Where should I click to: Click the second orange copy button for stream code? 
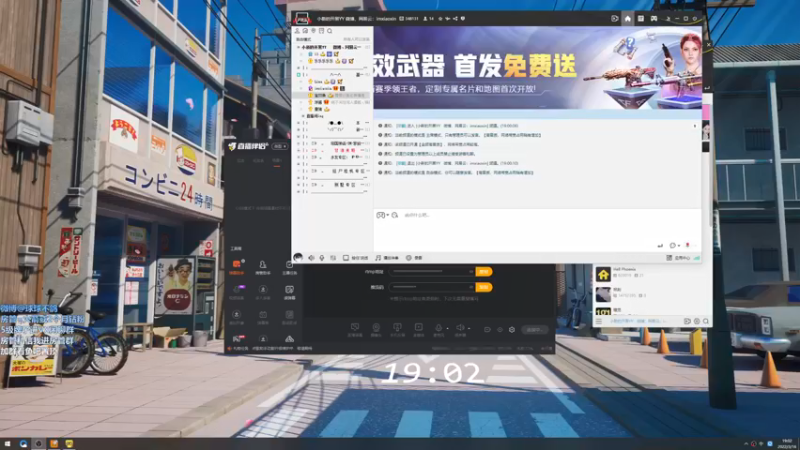(484, 287)
